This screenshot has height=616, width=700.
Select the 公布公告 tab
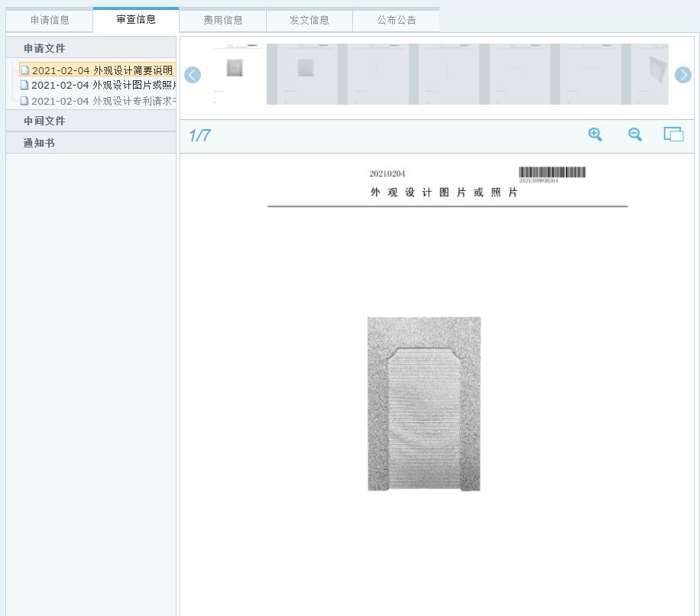point(396,21)
